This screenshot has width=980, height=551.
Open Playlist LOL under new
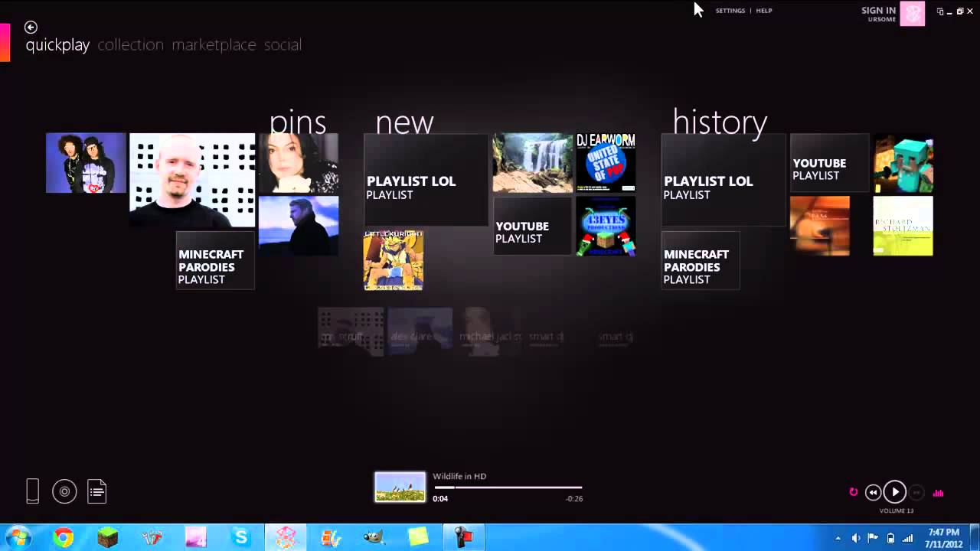pyautogui.click(x=426, y=180)
